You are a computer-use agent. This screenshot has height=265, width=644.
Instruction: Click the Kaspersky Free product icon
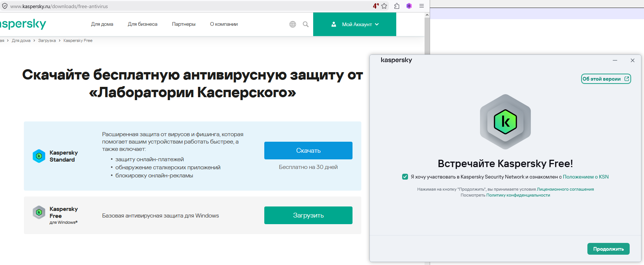(39, 212)
